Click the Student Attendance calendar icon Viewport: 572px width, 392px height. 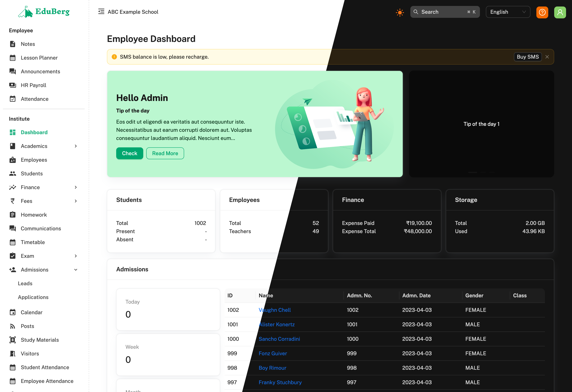13,367
